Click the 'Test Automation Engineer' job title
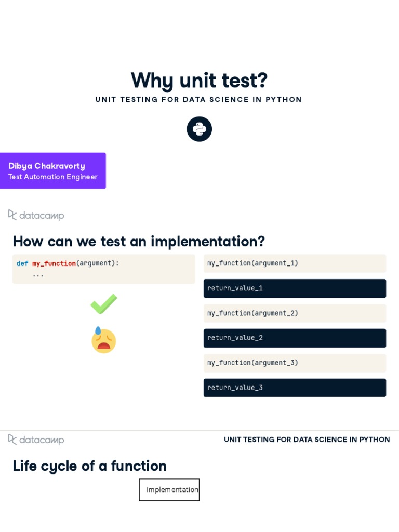Viewport: 399px width, 532px height. coord(52,177)
